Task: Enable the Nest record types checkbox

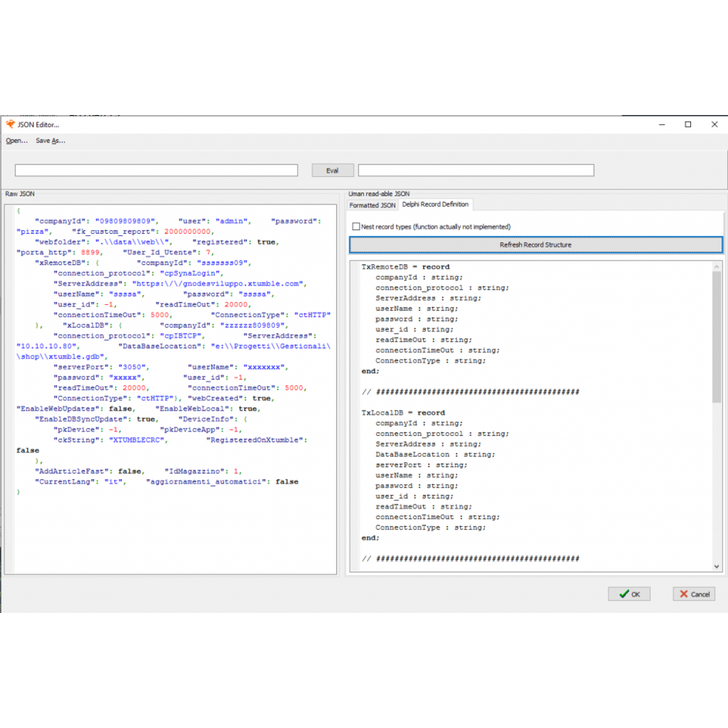Action: tap(356, 226)
